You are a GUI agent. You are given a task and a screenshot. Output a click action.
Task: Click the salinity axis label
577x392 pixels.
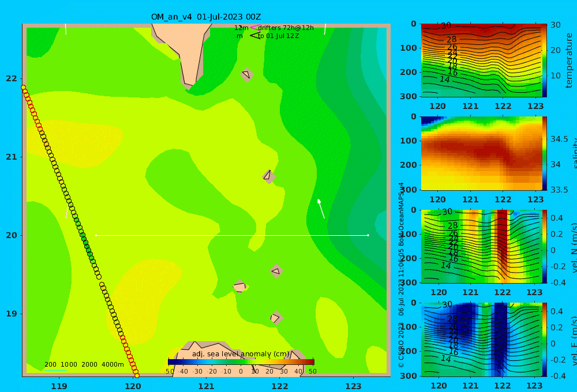[x=574, y=153]
